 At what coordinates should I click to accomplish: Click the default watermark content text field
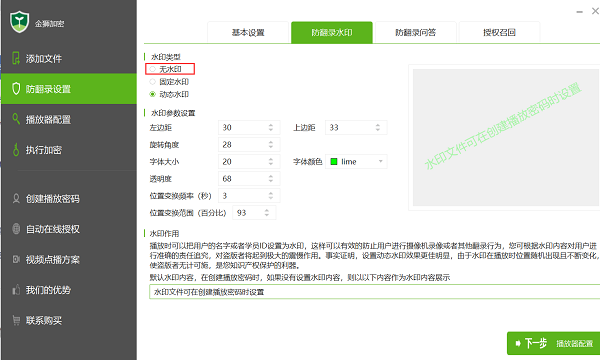(x=375, y=292)
